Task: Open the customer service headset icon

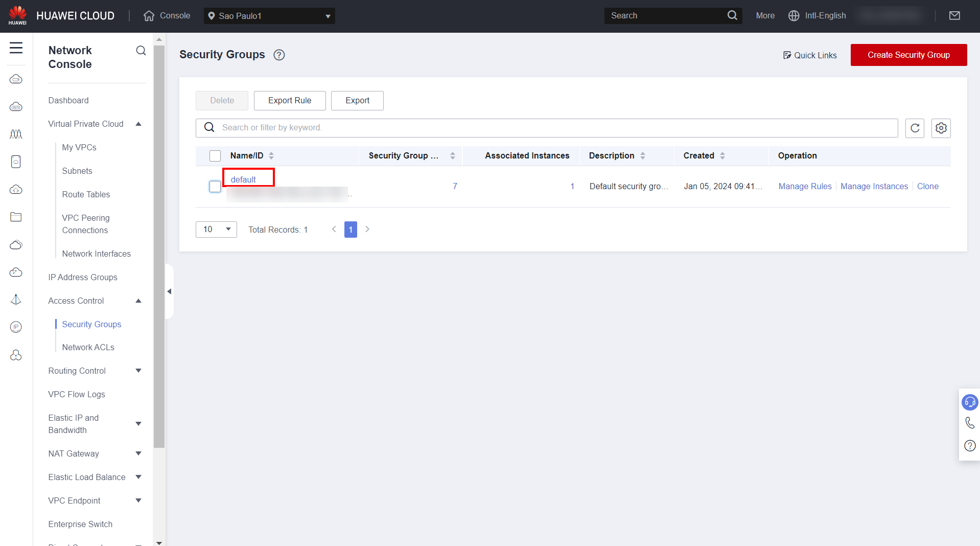Action: point(969,402)
